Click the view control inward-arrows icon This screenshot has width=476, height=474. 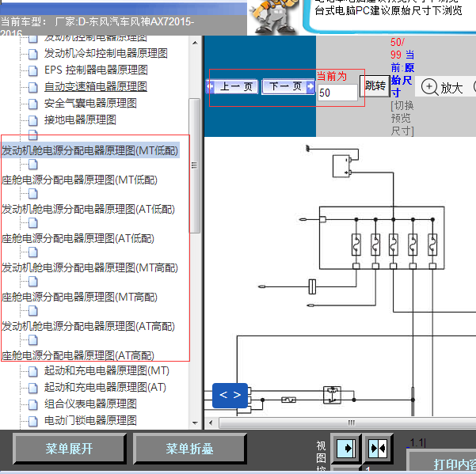378,449
